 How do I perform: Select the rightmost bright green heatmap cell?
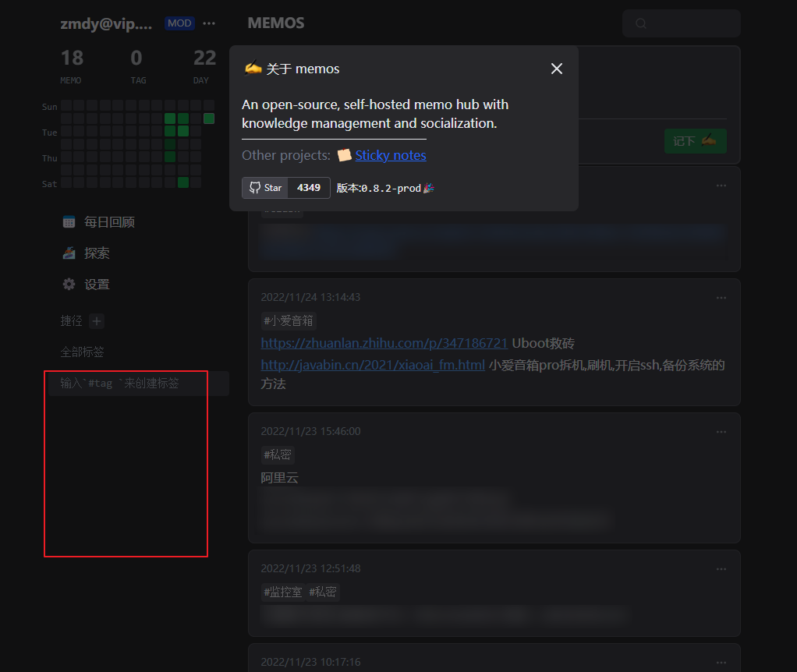click(x=209, y=118)
